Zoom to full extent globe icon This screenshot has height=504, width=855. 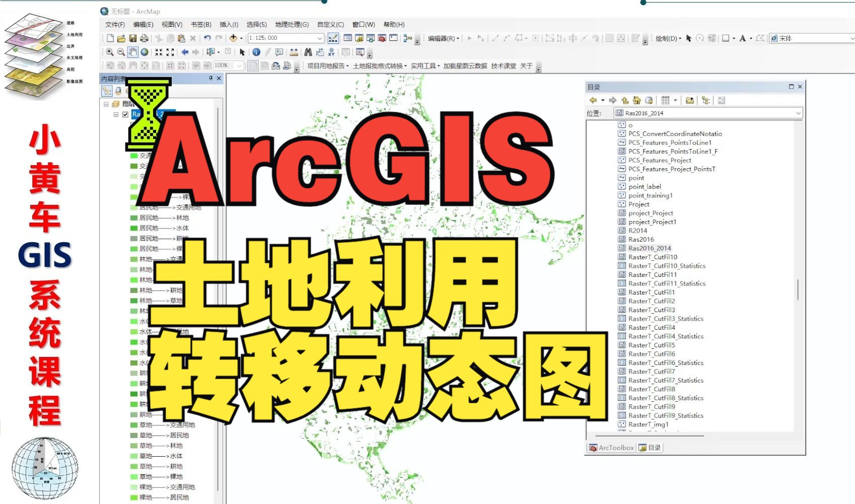[x=145, y=52]
